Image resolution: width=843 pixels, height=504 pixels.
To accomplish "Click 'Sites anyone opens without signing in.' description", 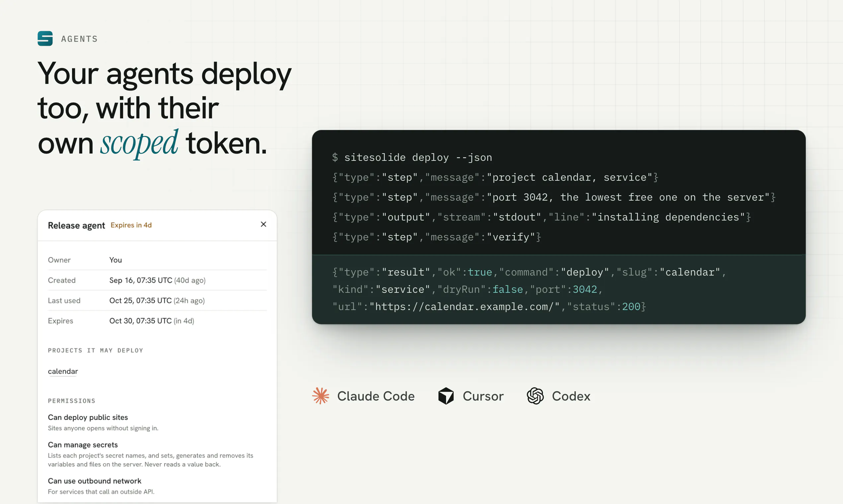I will 103,428.
